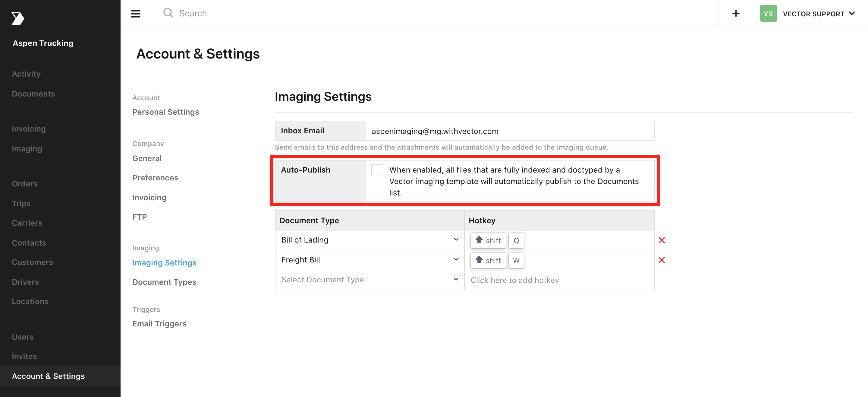Click the plus add icon
The width and height of the screenshot is (868, 397).
pos(736,13)
